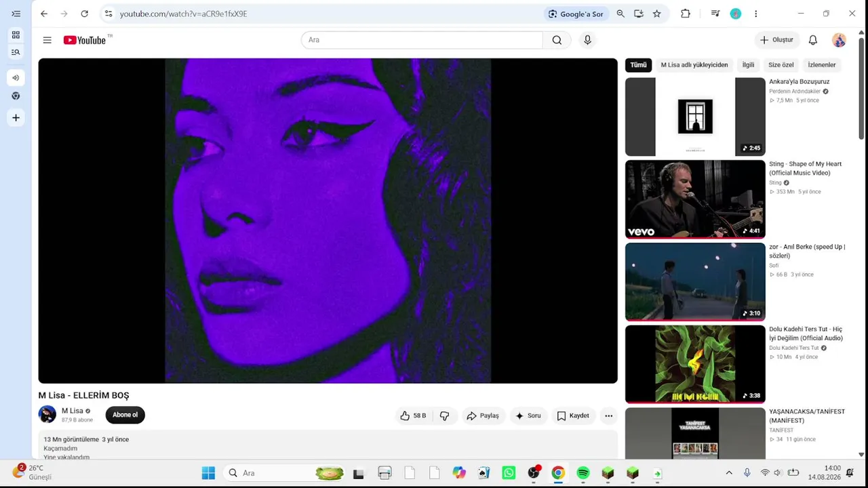Ask about the video with Soru

click(528, 415)
